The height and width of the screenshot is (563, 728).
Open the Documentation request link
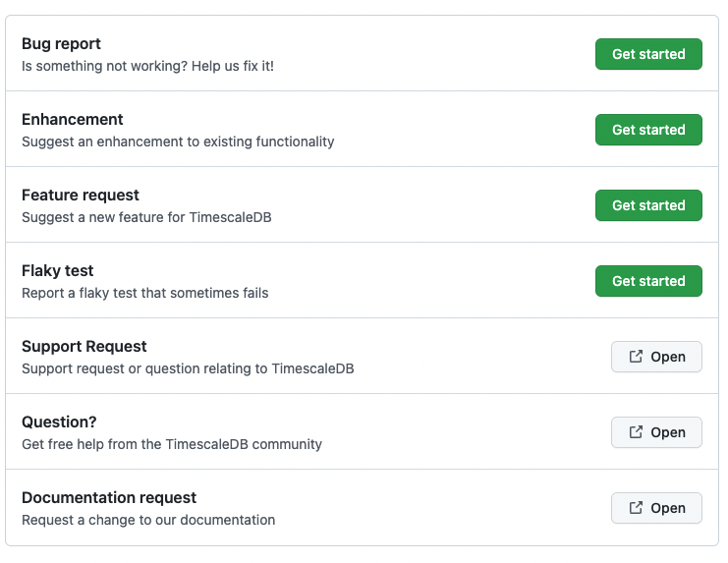pos(656,508)
